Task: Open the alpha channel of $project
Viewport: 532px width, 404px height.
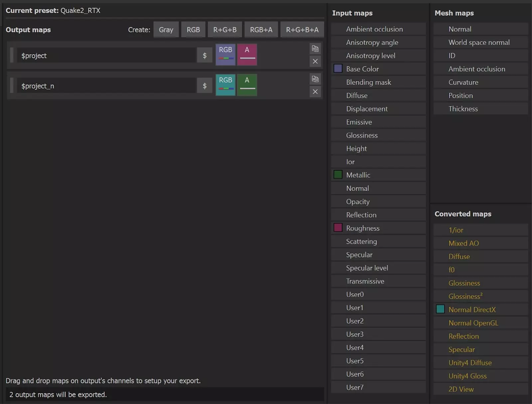Action: [x=247, y=55]
